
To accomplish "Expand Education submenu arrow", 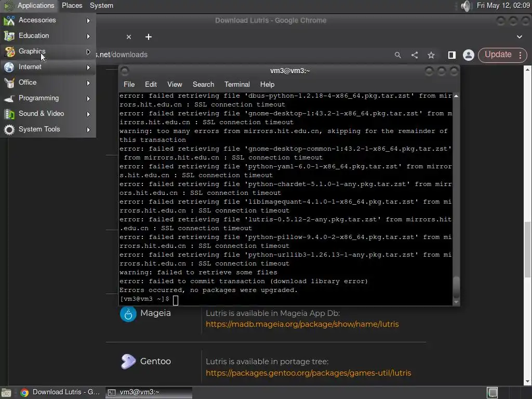I will click(88, 36).
